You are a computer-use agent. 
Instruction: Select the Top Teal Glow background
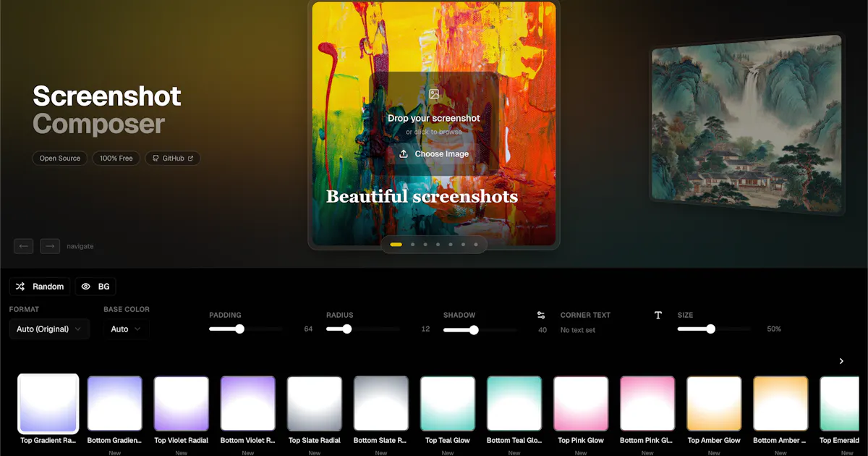coord(448,403)
